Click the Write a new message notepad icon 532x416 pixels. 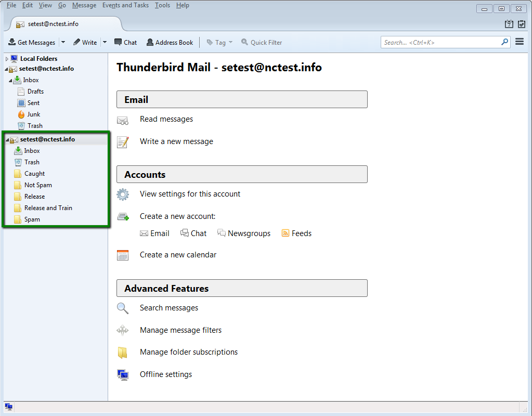tap(123, 142)
